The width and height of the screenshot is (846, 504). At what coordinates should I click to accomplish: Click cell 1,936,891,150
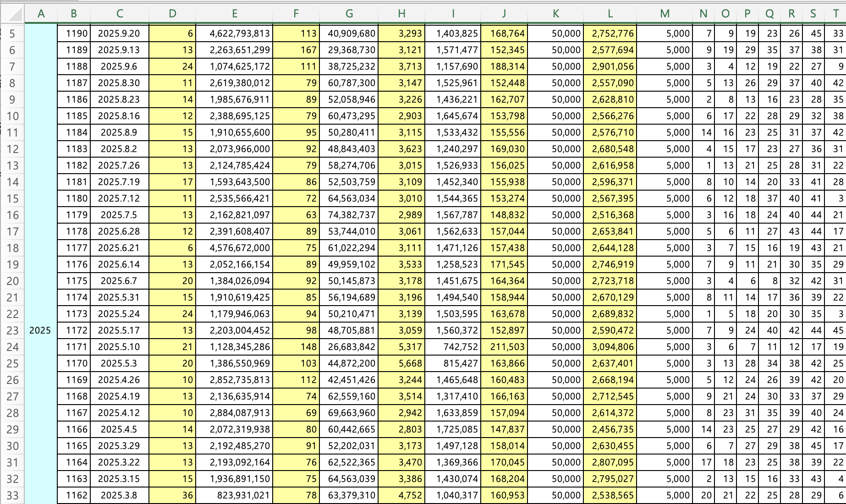(234, 479)
